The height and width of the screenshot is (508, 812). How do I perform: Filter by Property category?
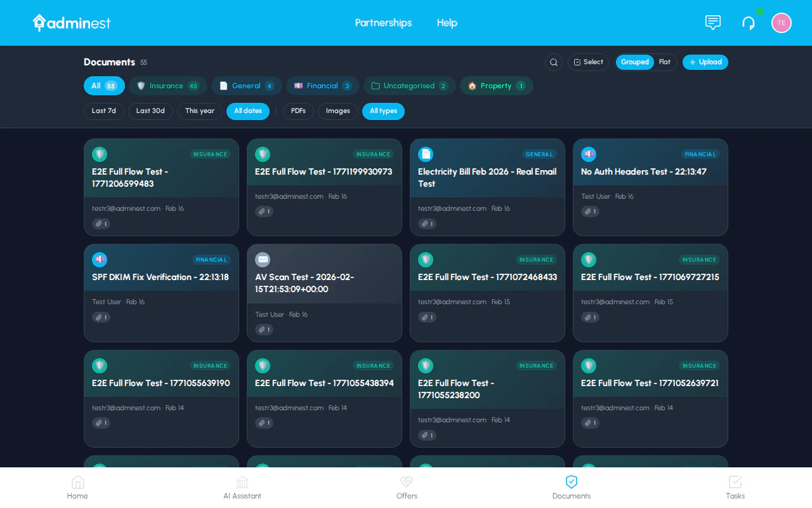[497, 86]
